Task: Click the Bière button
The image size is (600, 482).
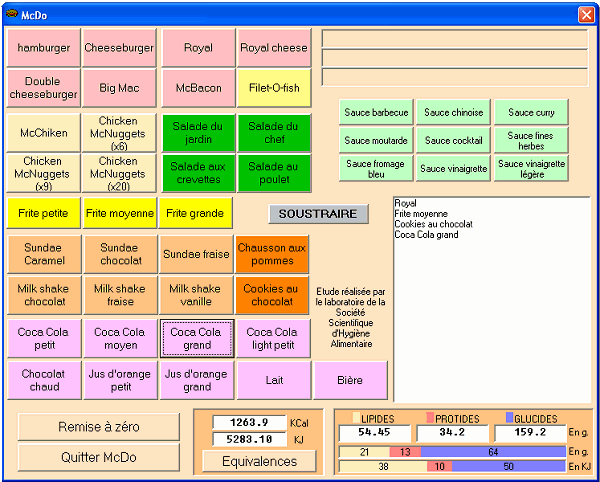Action: click(350, 380)
